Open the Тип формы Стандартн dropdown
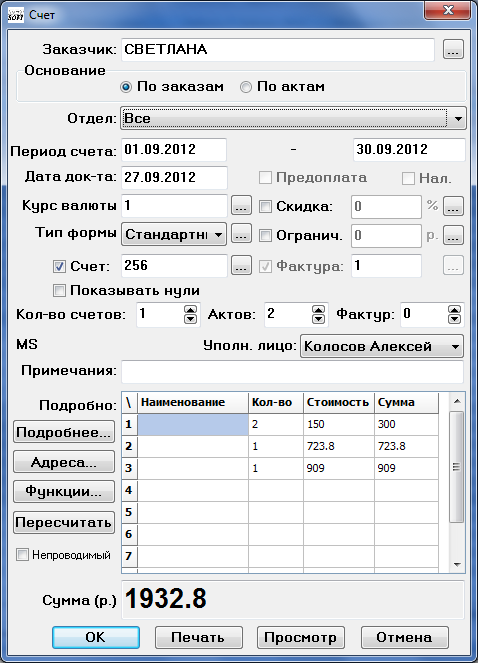 174,234
